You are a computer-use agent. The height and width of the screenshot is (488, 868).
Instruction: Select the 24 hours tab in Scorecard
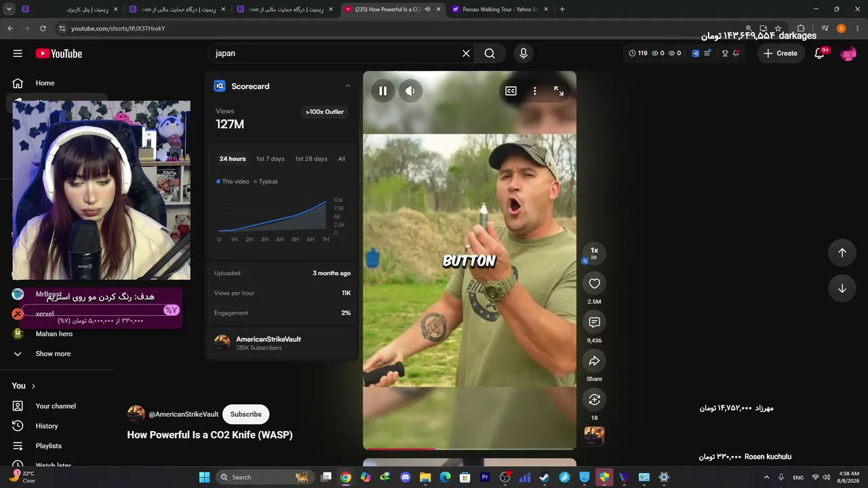pyautogui.click(x=233, y=159)
